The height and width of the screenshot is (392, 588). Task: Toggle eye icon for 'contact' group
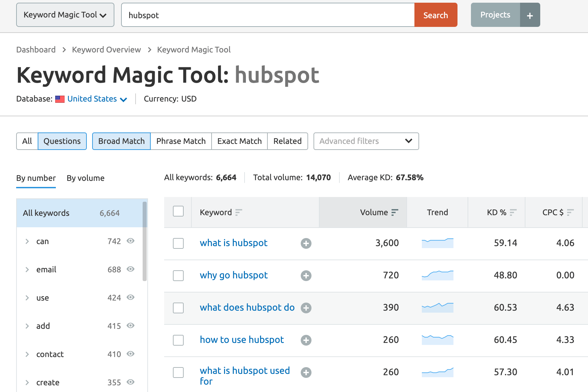pyautogui.click(x=131, y=354)
